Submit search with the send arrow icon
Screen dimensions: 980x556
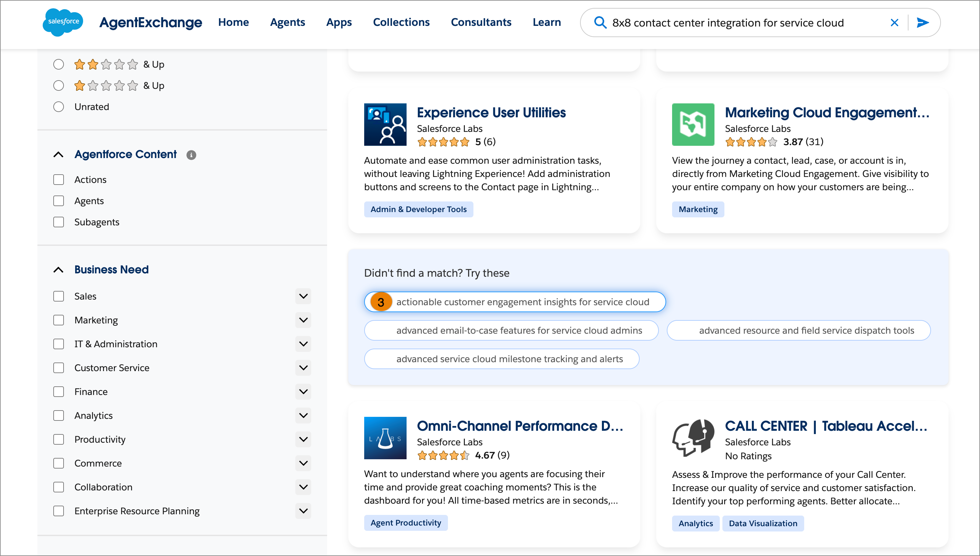pyautogui.click(x=923, y=23)
